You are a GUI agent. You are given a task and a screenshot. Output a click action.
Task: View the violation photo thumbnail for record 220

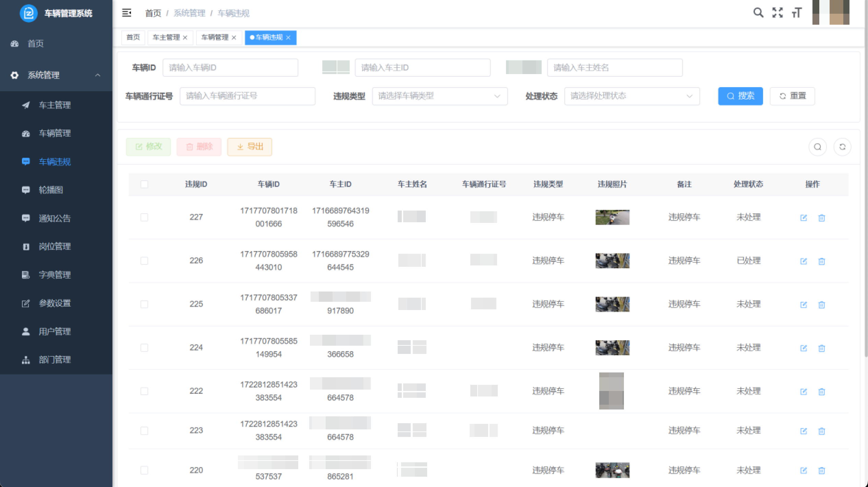coord(612,470)
